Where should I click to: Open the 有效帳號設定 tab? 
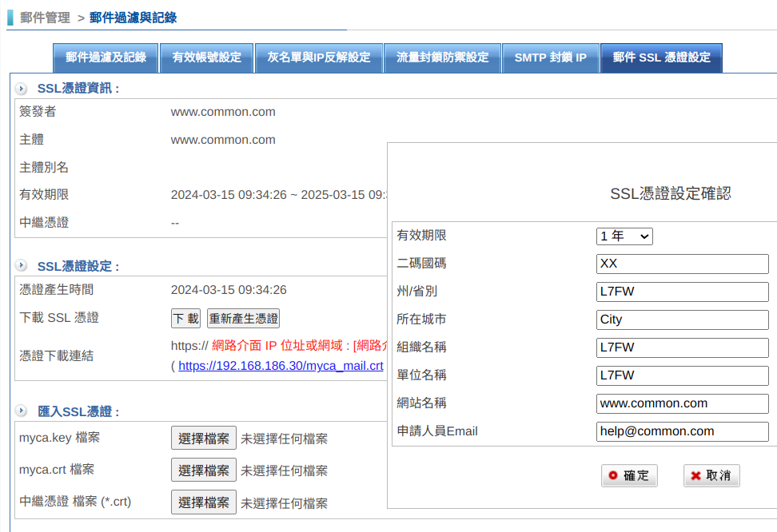tap(206, 58)
